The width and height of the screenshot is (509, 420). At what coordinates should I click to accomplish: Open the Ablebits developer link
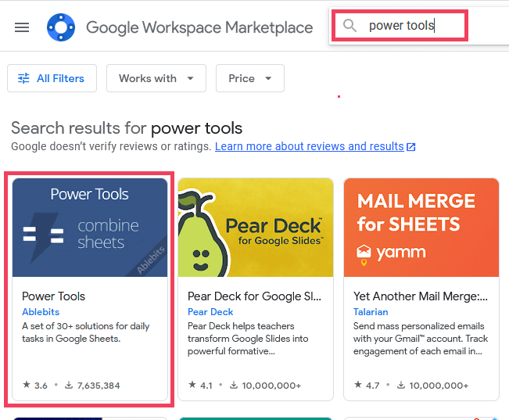41,312
